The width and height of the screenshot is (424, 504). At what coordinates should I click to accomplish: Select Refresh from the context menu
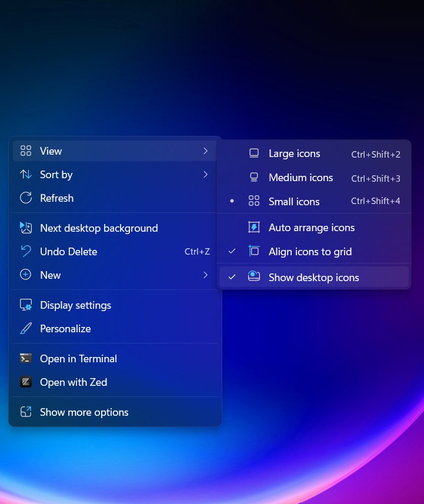(x=115, y=198)
